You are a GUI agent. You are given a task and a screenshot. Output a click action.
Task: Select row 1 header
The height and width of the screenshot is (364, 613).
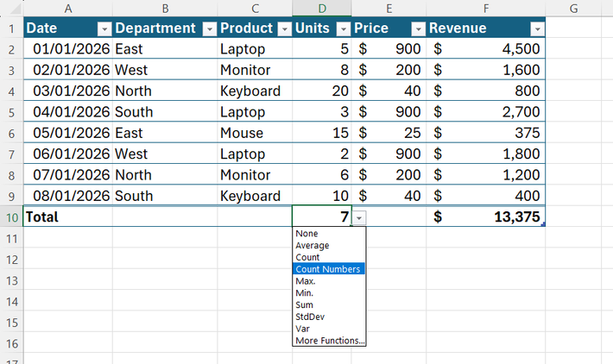point(11,29)
